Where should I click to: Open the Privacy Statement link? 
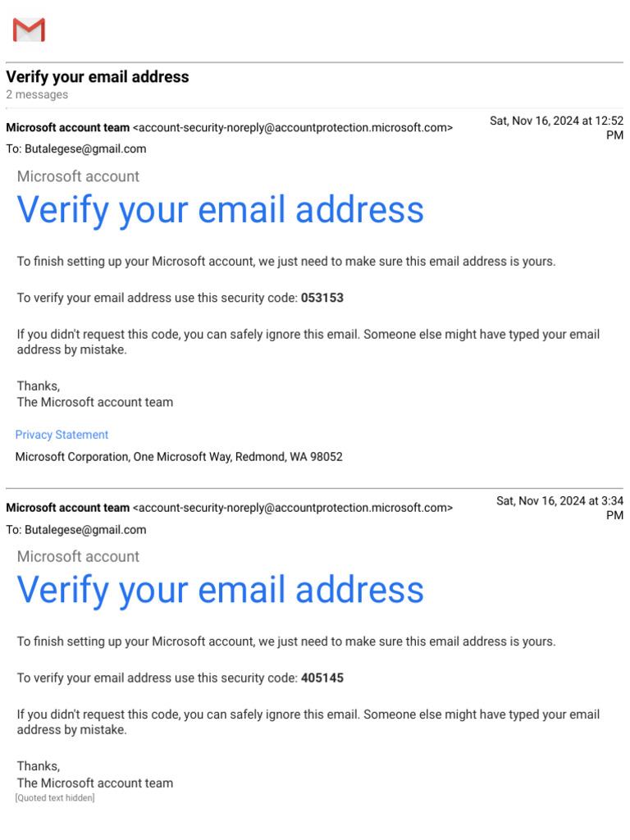62,435
